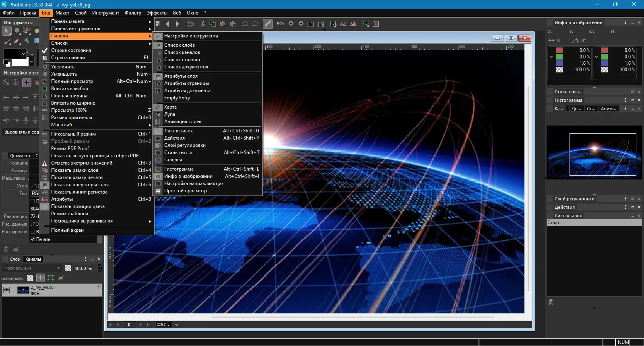Click the zoom out minus toolbar icon
This screenshot has width=644, height=346.
coord(301,24)
